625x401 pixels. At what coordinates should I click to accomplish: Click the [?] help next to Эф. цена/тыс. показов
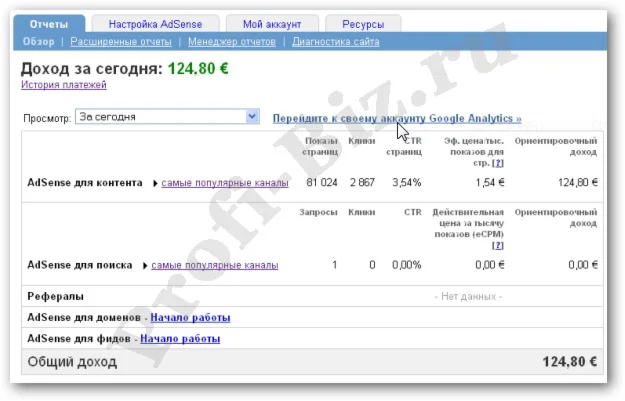point(498,163)
